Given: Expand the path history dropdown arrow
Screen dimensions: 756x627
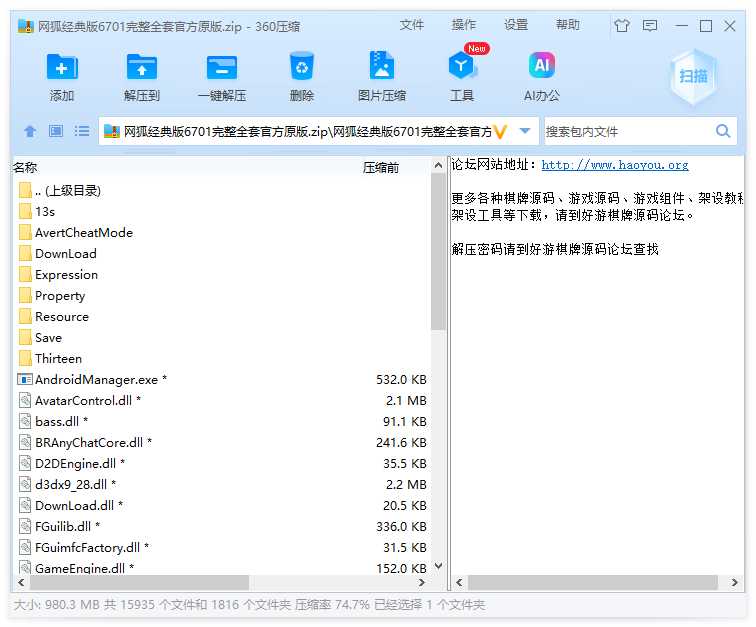Looking at the screenshot, I should (525, 131).
